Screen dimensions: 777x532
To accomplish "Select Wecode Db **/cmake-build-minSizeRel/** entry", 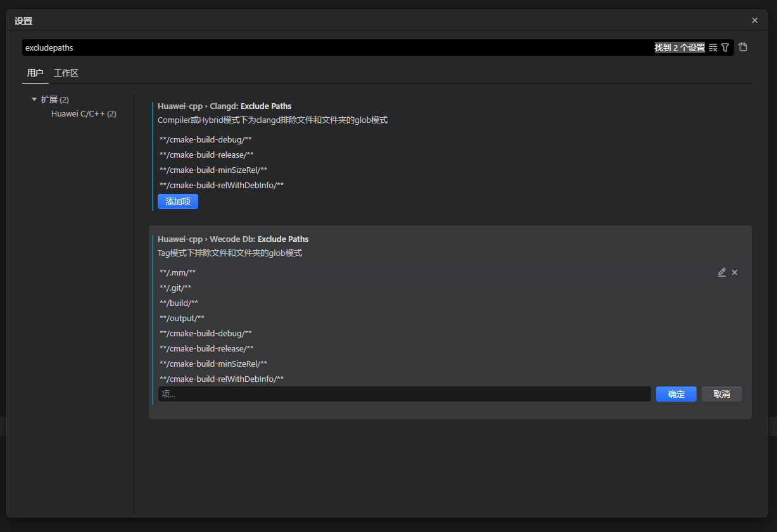I will click(213, 364).
